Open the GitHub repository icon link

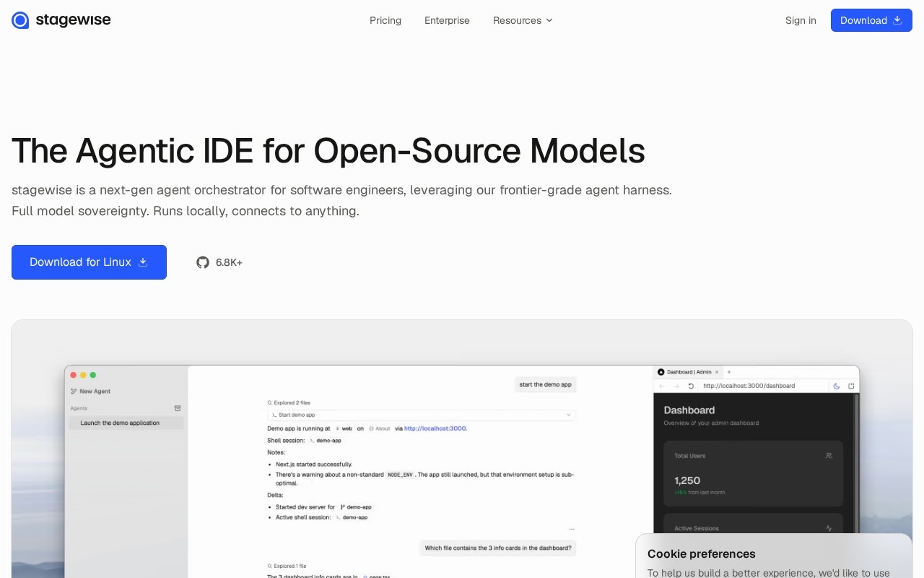(203, 262)
